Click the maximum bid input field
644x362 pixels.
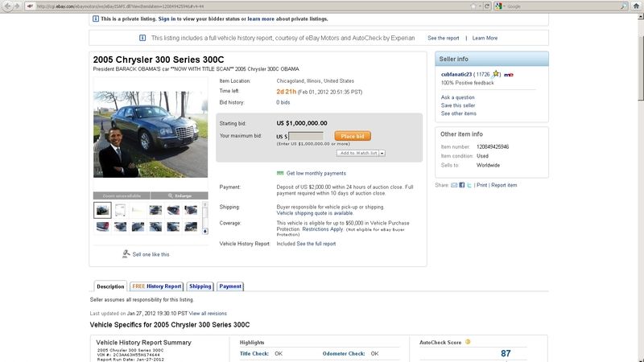coord(306,136)
